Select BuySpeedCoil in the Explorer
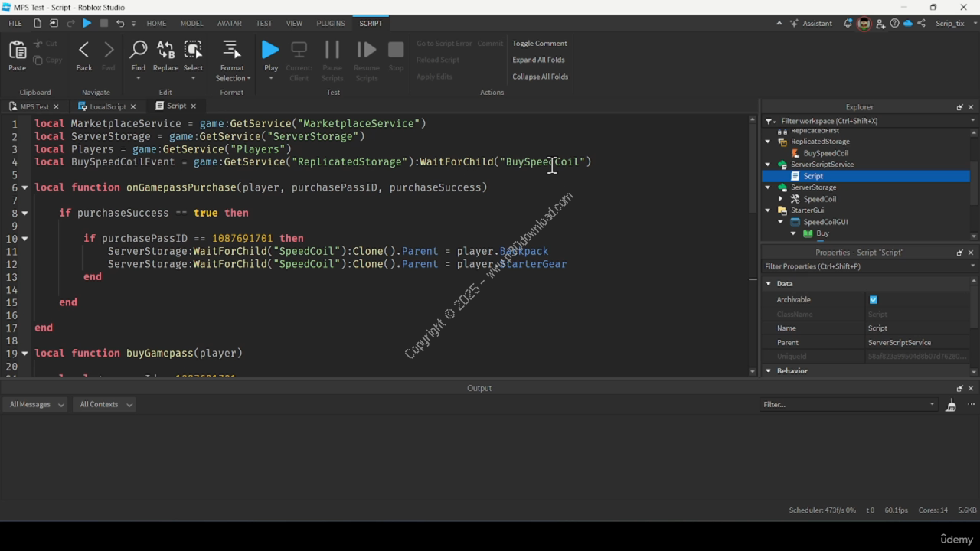The height and width of the screenshot is (551, 980). [x=825, y=153]
